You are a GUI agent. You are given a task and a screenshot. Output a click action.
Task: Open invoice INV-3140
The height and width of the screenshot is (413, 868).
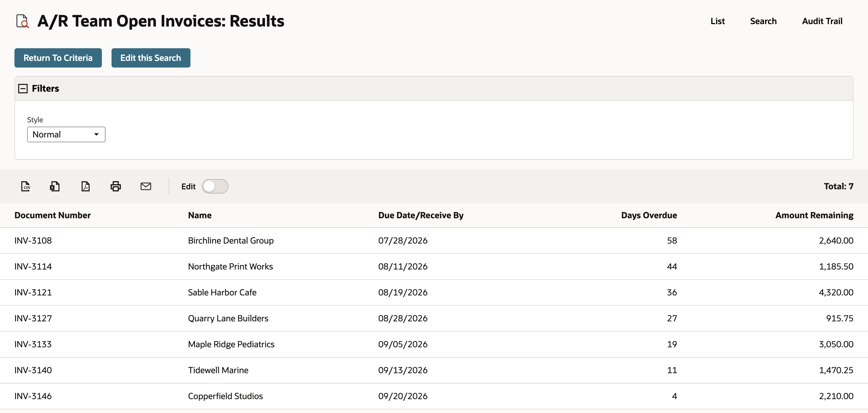(x=33, y=370)
